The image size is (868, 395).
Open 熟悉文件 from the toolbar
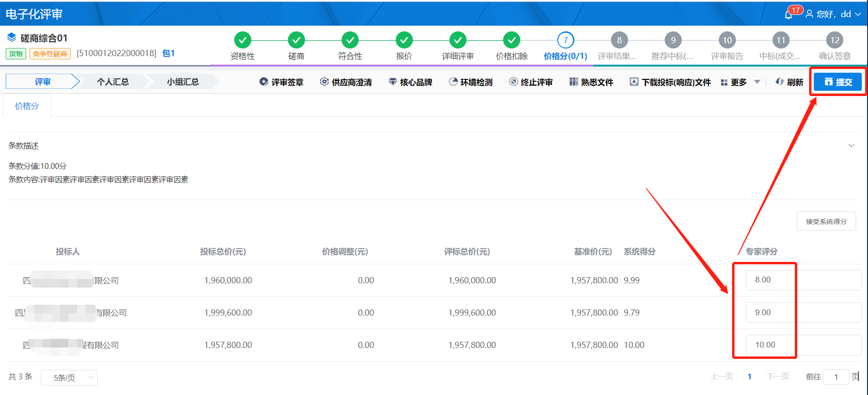pos(591,82)
